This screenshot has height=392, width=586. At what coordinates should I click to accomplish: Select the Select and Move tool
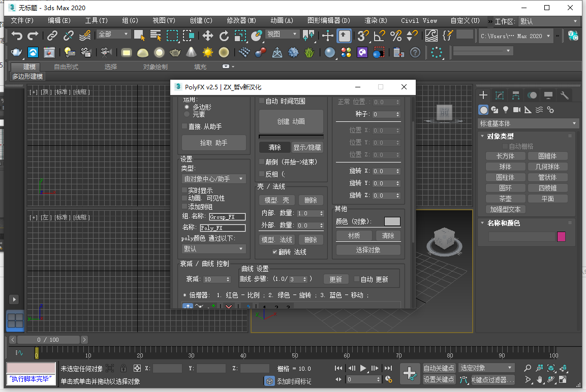(207, 36)
